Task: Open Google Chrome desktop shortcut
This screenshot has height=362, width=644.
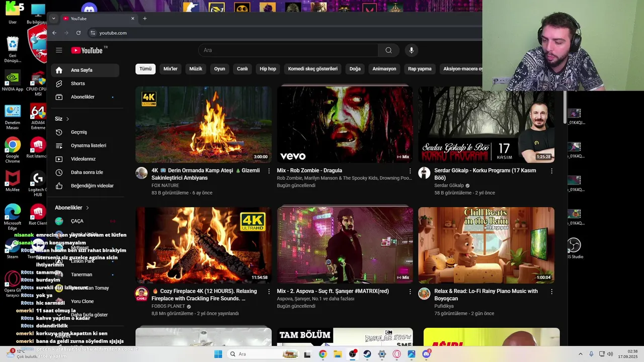Action: 12,151
